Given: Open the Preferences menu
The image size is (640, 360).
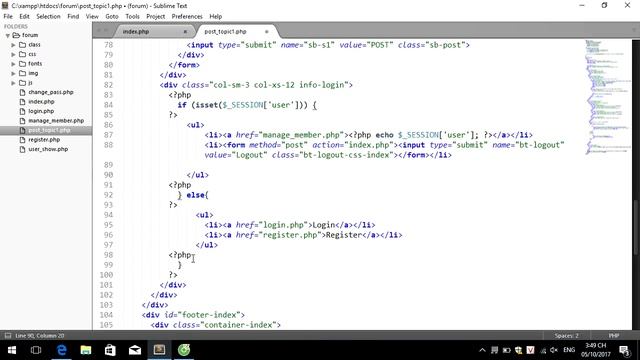Looking at the screenshot, I should tap(187, 16).
